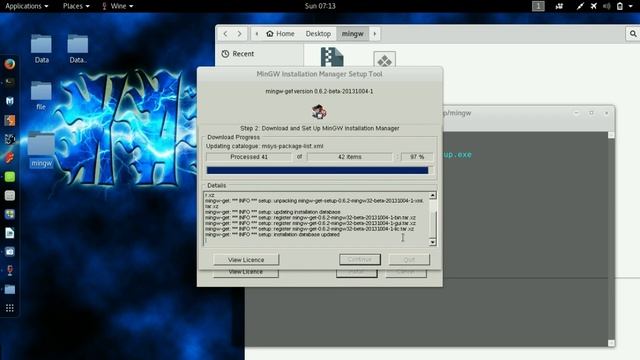Image resolution: width=640 pixels, height=360 pixels.
Task: Click the search icon in file manager
Action: (x=633, y=34)
